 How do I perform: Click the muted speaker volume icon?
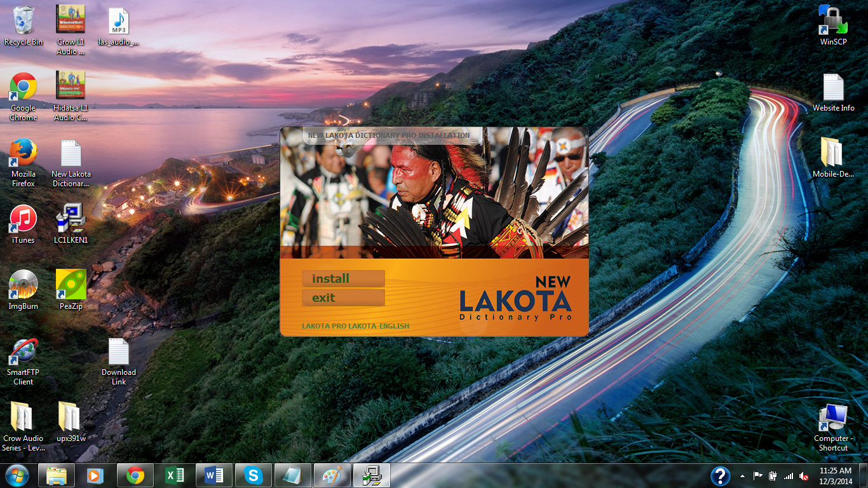[x=804, y=476]
